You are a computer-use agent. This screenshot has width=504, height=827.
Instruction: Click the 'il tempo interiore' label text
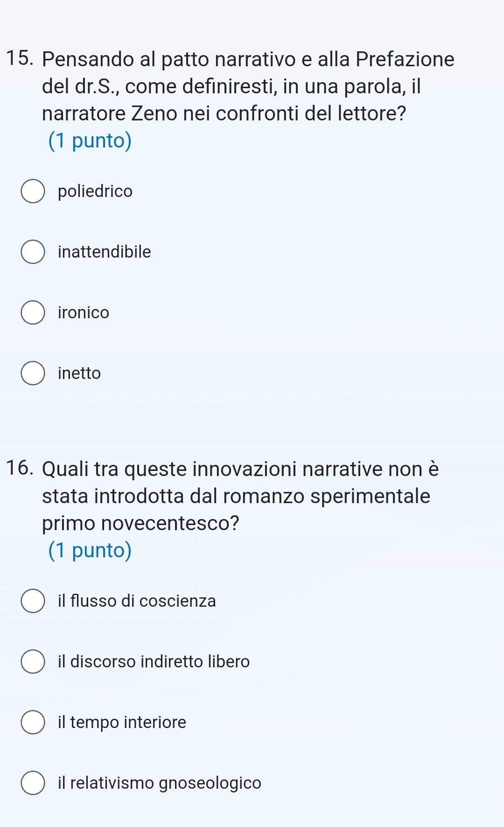122,722
